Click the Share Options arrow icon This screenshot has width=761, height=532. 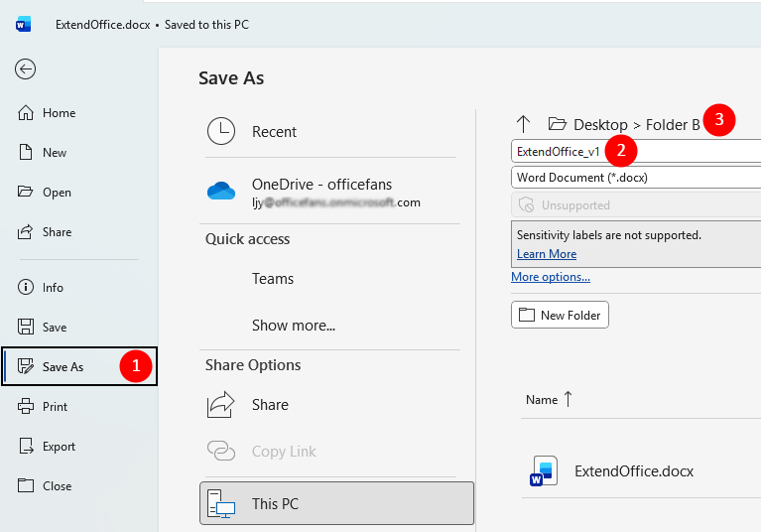(221, 404)
